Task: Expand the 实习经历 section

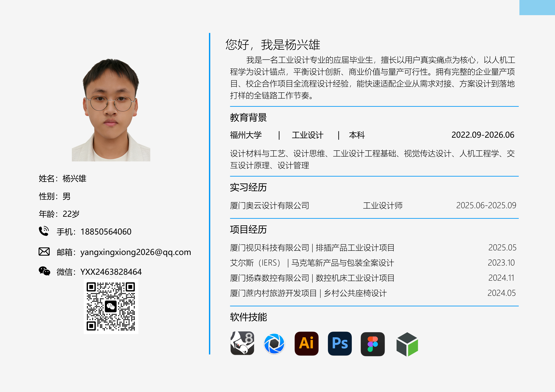Action: (248, 188)
